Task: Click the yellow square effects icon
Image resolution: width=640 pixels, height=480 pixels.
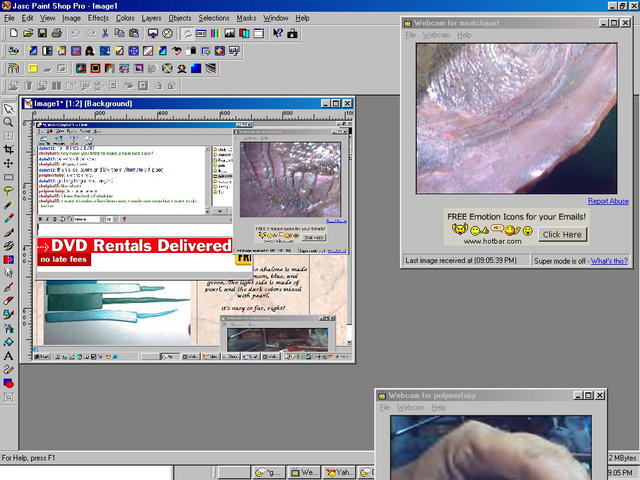Action: [x=33, y=69]
